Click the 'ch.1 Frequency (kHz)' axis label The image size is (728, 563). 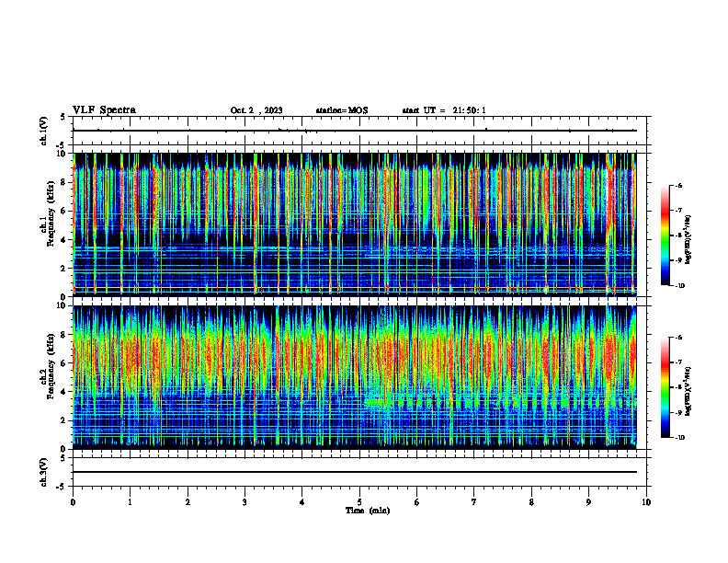(x=47, y=213)
